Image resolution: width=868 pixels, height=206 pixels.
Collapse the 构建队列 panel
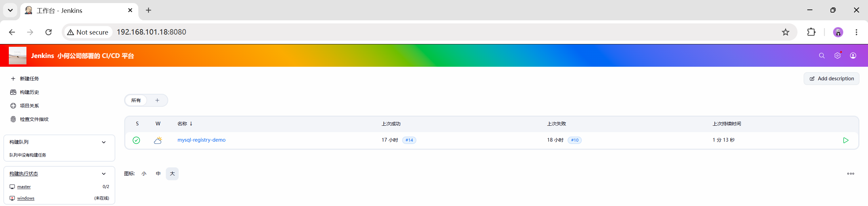click(104, 142)
